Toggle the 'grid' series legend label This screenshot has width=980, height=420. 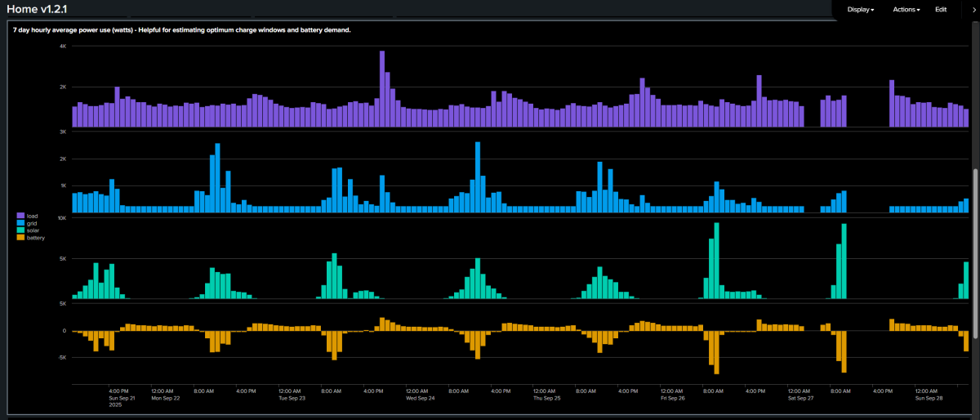point(33,223)
